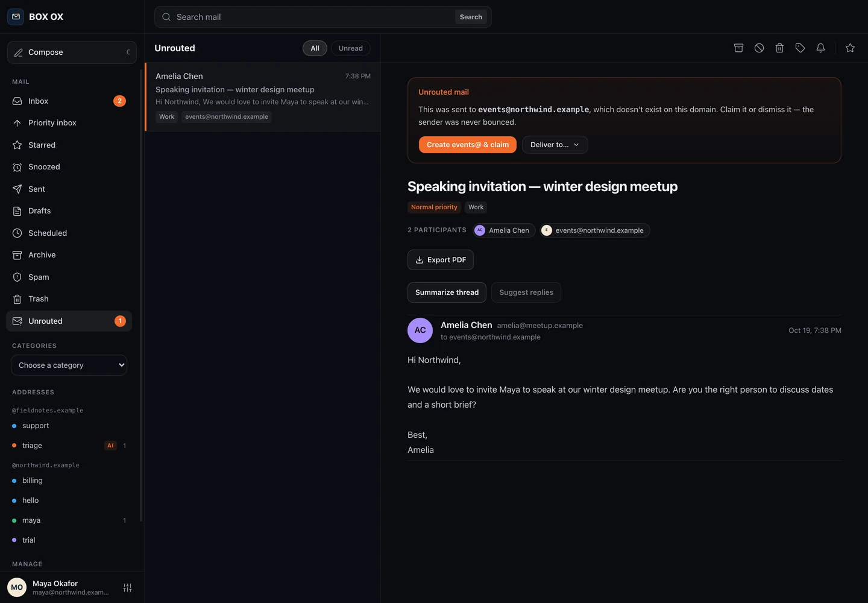Click the Search button
This screenshot has width=868, height=603.
pos(471,17)
